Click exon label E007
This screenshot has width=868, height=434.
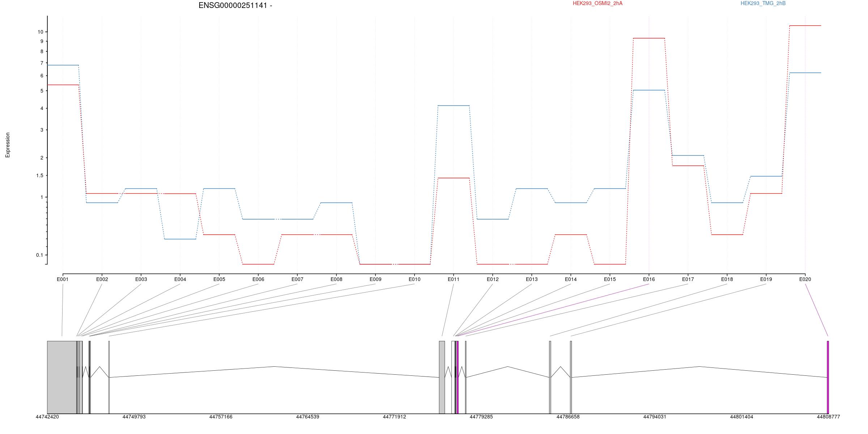297,279
